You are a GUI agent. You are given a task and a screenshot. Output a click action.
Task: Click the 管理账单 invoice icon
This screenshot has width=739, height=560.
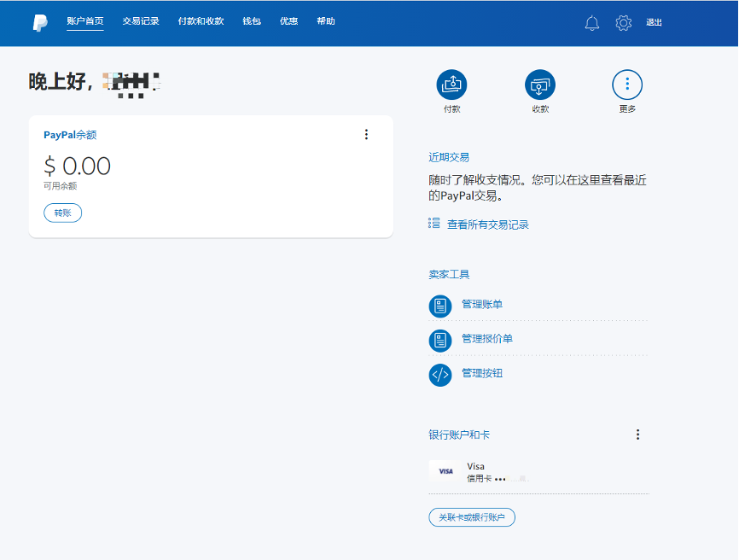pyautogui.click(x=440, y=306)
